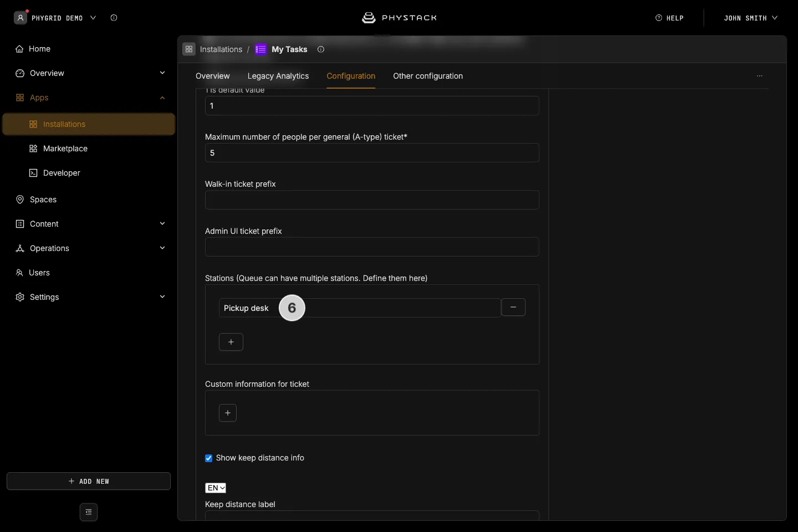Click the Phystack logo
The image size is (798, 532).
[x=399, y=18]
